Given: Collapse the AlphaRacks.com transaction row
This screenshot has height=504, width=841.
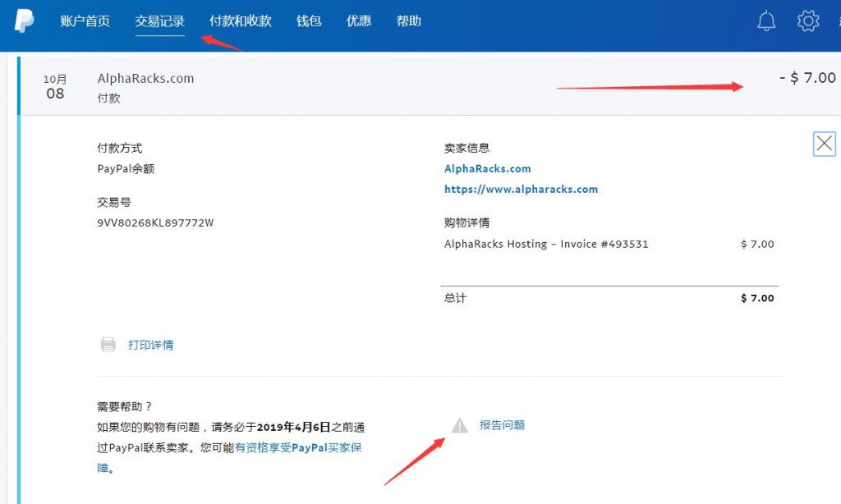Looking at the screenshot, I should pos(430,86).
